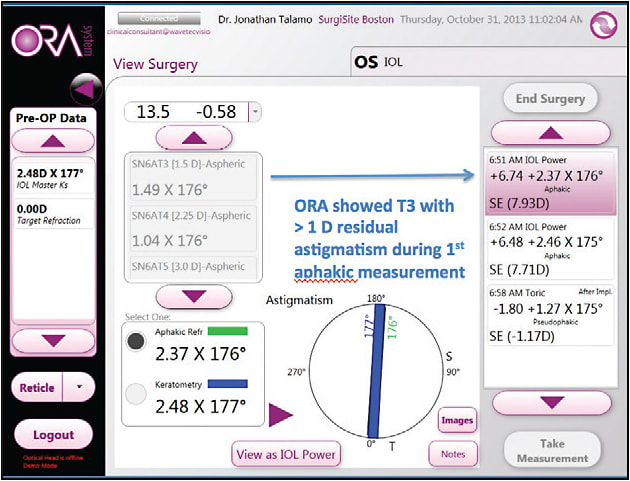Click View as IOL Power button

coord(286,454)
